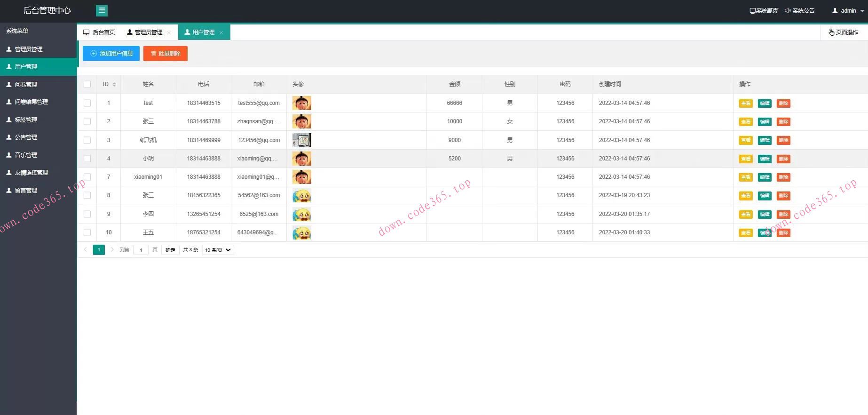Switch to the 后台首页 tab
The image size is (868, 415).
tap(99, 32)
